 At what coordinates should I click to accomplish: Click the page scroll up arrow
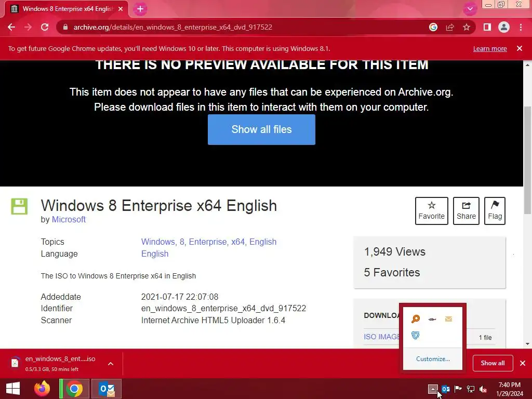point(528,65)
